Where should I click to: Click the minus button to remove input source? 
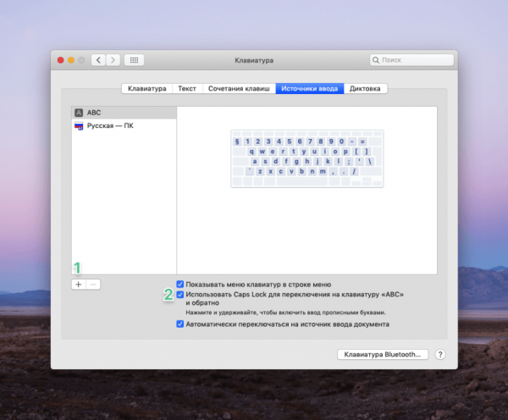(x=93, y=285)
